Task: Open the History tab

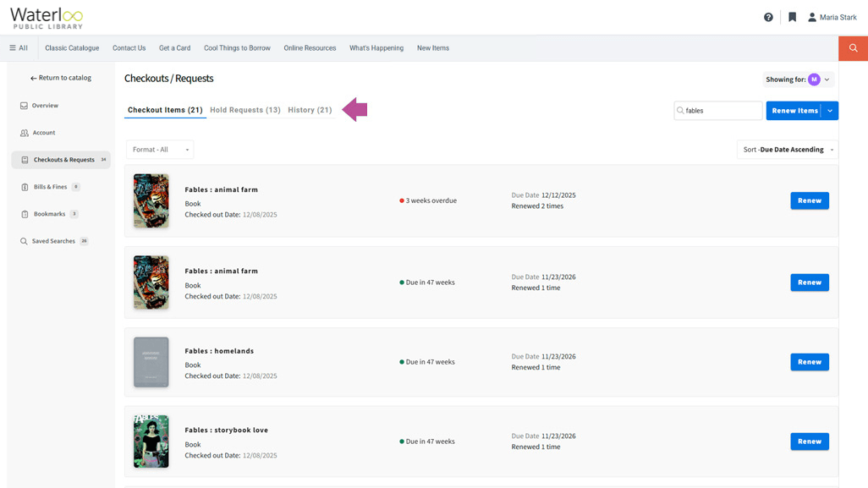Action: coord(310,109)
